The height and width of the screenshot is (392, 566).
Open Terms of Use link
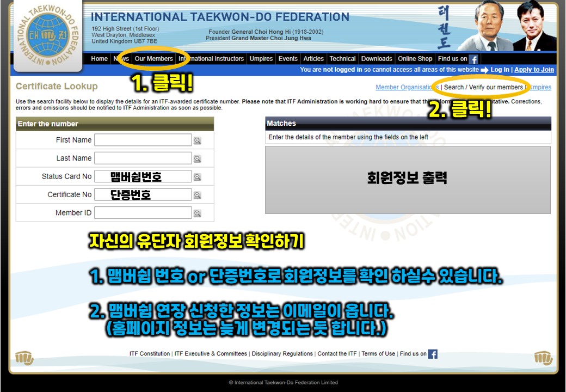(x=378, y=354)
